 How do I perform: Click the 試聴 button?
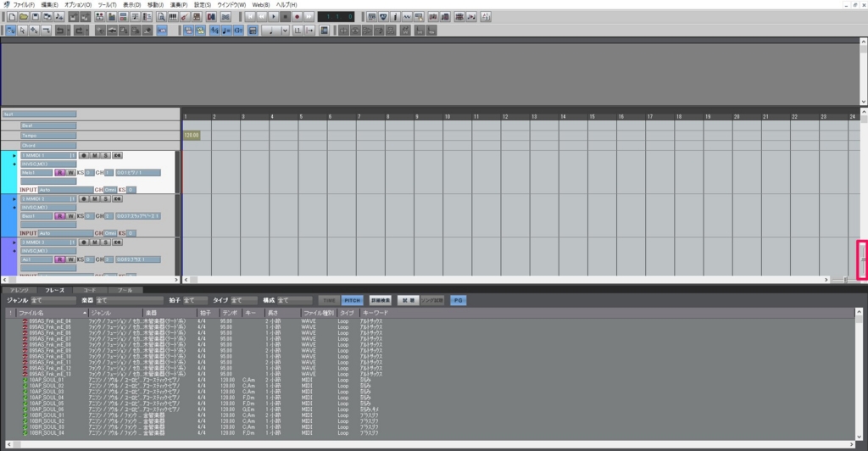pyautogui.click(x=408, y=300)
